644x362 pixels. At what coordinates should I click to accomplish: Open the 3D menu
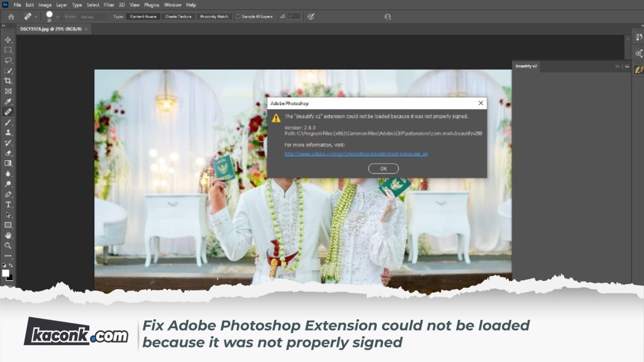point(121,5)
